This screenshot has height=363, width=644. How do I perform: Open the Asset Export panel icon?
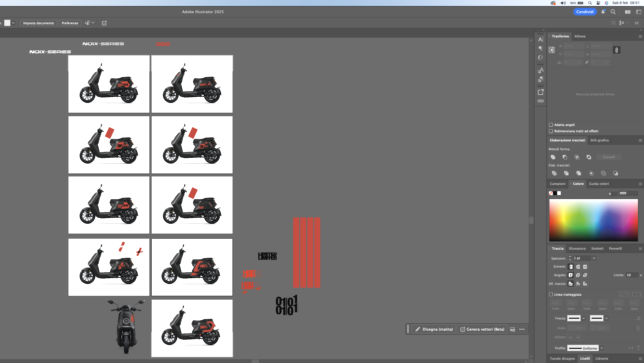click(540, 92)
